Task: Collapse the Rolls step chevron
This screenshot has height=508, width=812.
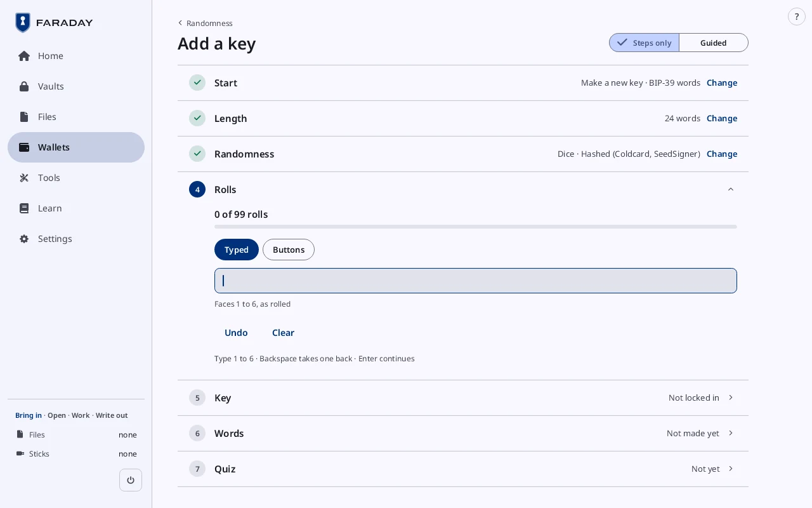Action: coord(731,189)
